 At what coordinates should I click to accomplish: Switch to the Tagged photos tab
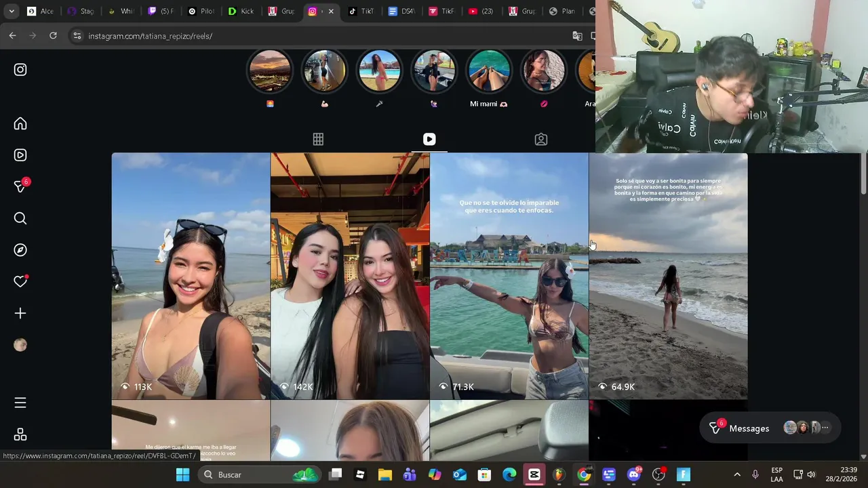(x=540, y=139)
